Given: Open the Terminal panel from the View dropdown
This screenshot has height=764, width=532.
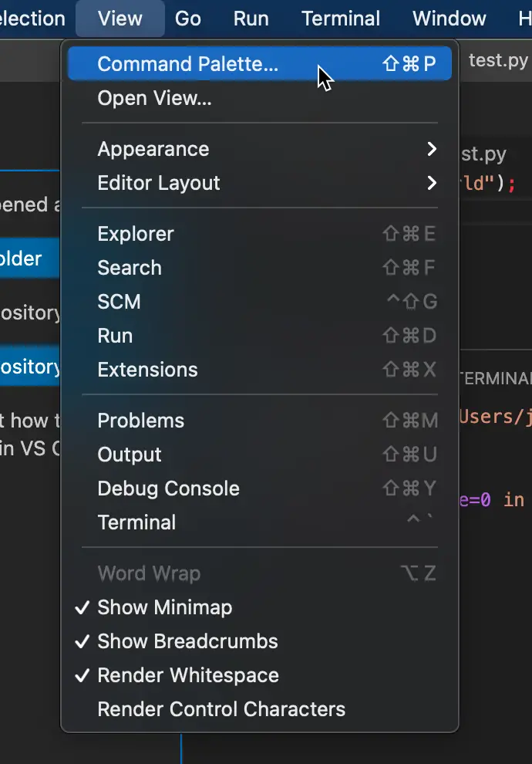Looking at the screenshot, I should 259,522.
